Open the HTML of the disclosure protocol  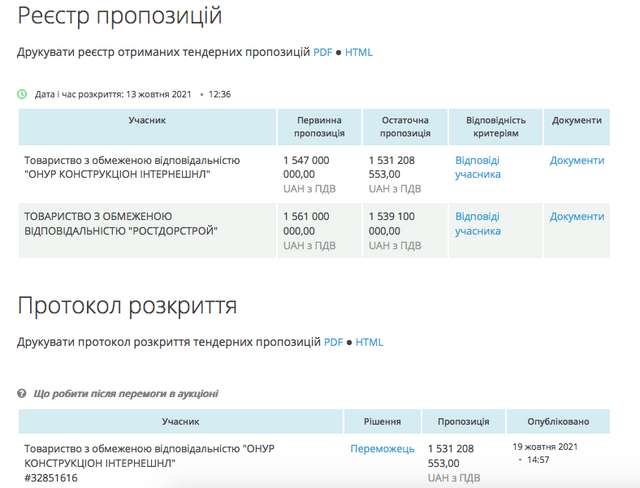coord(369,342)
